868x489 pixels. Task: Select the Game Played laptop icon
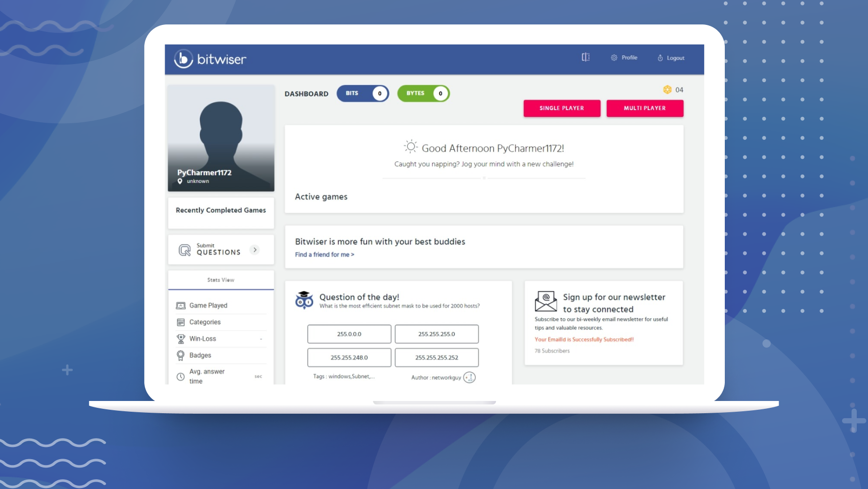coord(180,305)
